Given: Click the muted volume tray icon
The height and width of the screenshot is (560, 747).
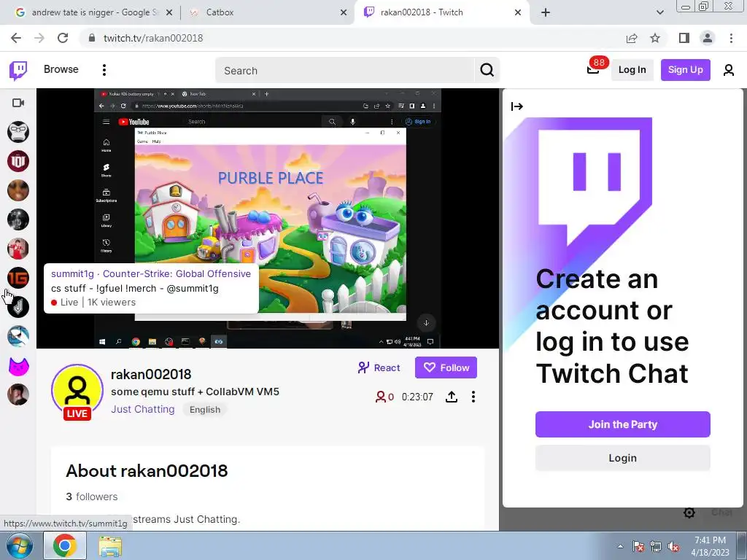Looking at the screenshot, I should pos(673,546).
